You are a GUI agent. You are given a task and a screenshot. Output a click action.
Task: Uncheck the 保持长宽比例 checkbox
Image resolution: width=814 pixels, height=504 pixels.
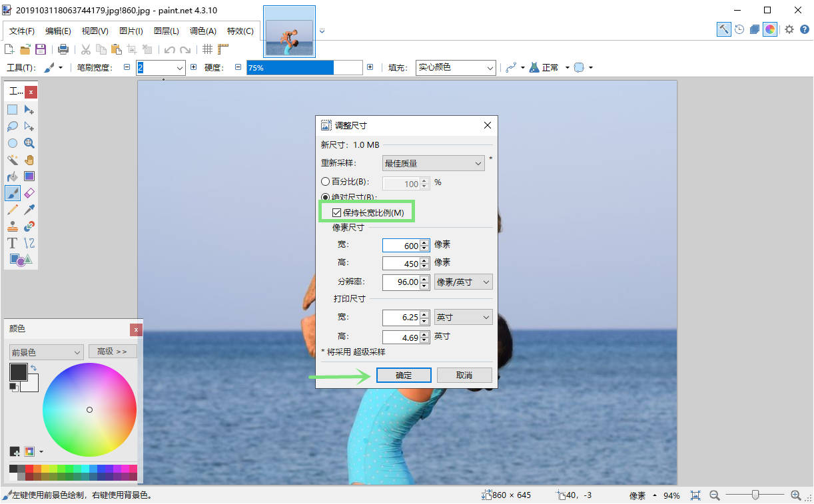[x=336, y=212]
